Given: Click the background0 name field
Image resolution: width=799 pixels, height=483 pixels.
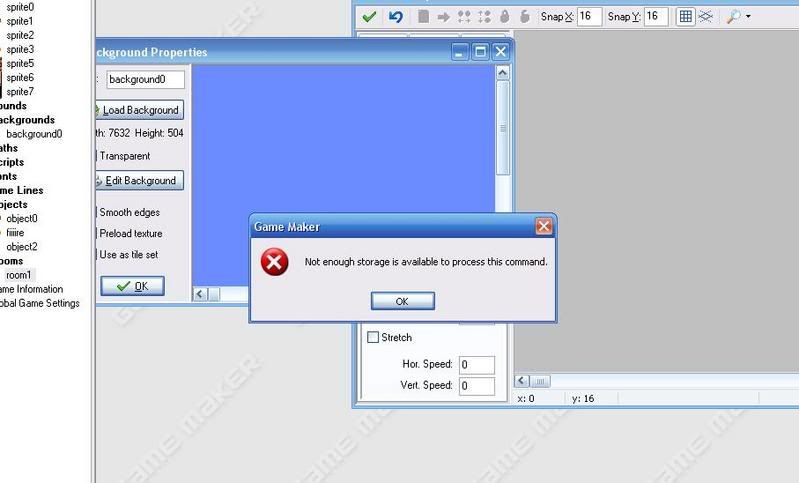Looking at the screenshot, I should (x=145, y=79).
